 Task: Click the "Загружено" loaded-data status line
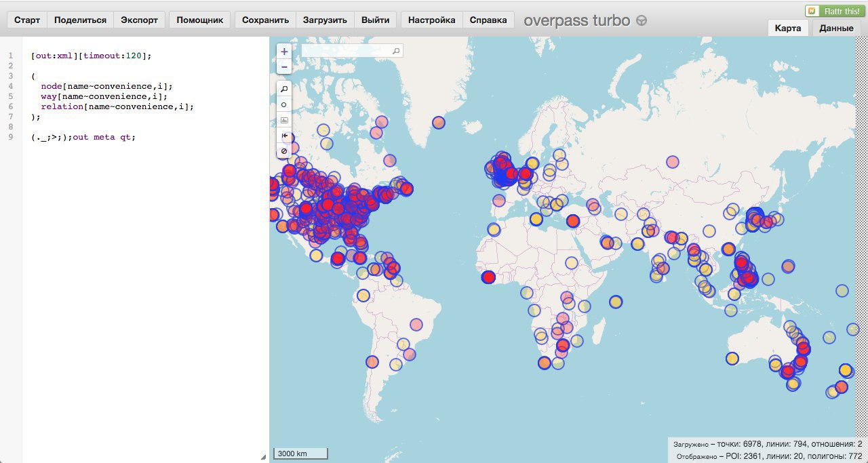point(768,443)
